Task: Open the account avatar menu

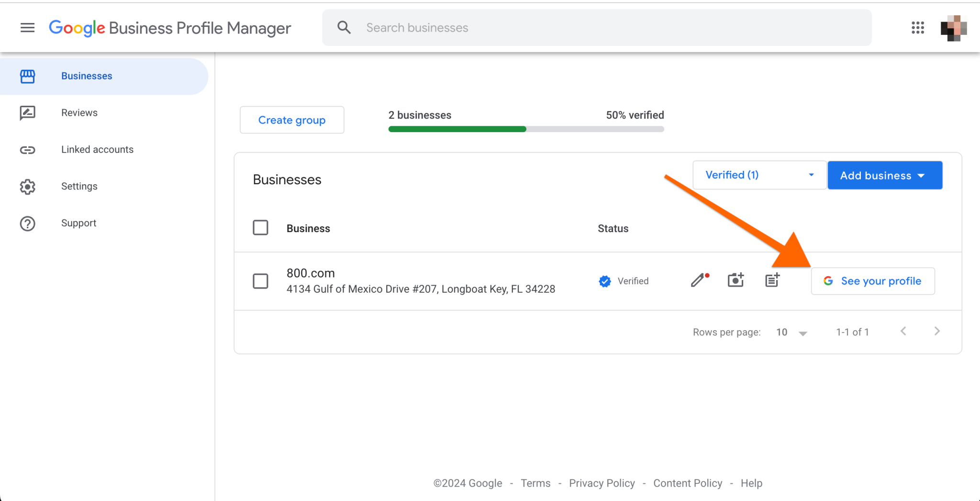Action: [x=953, y=28]
